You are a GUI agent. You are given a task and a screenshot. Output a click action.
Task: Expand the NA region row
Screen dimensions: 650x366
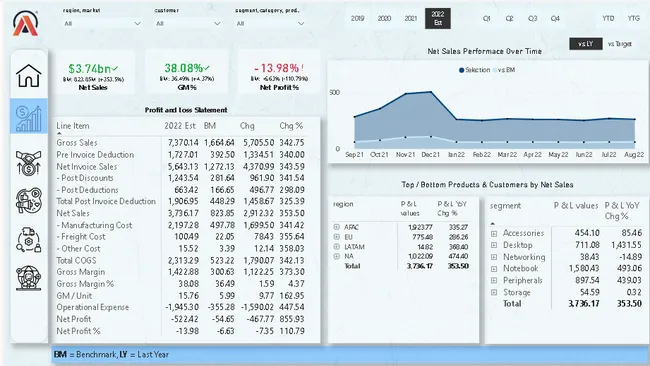pos(336,256)
